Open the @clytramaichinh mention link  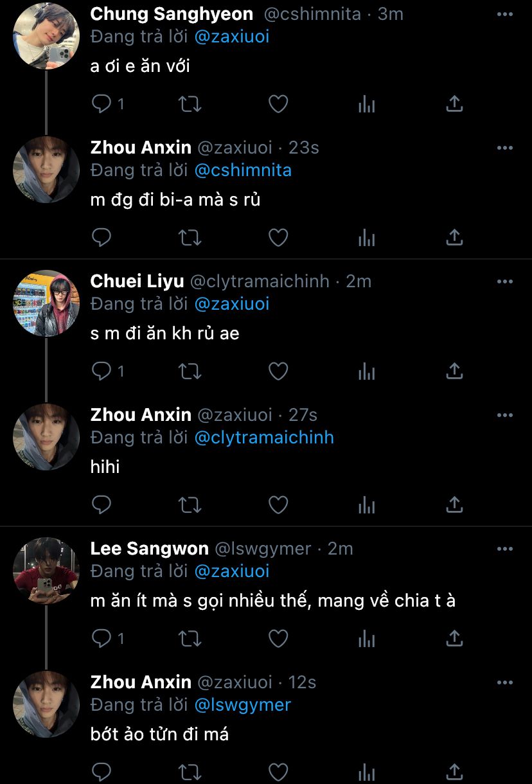pos(264,438)
